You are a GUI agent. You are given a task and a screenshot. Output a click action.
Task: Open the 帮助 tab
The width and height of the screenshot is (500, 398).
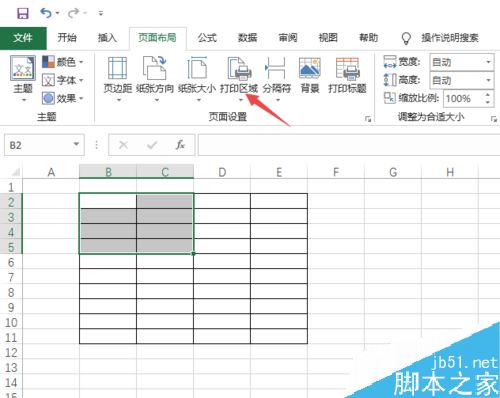(x=368, y=38)
